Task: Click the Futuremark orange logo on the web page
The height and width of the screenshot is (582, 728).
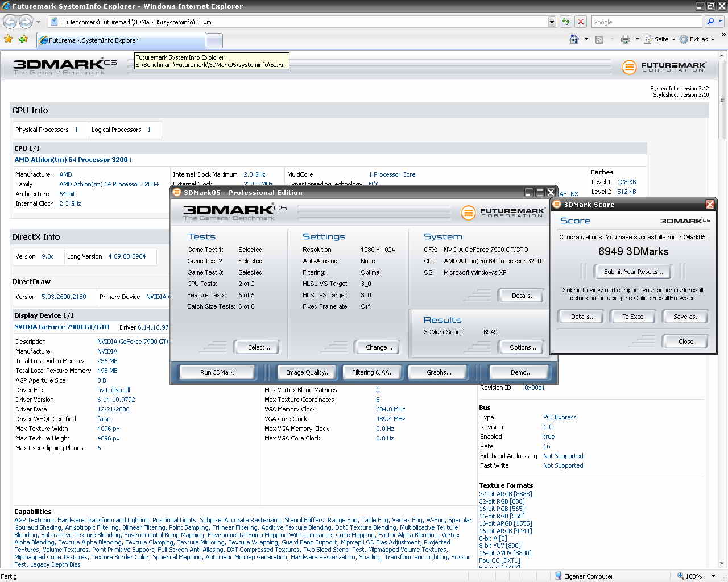Action: [x=629, y=67]
